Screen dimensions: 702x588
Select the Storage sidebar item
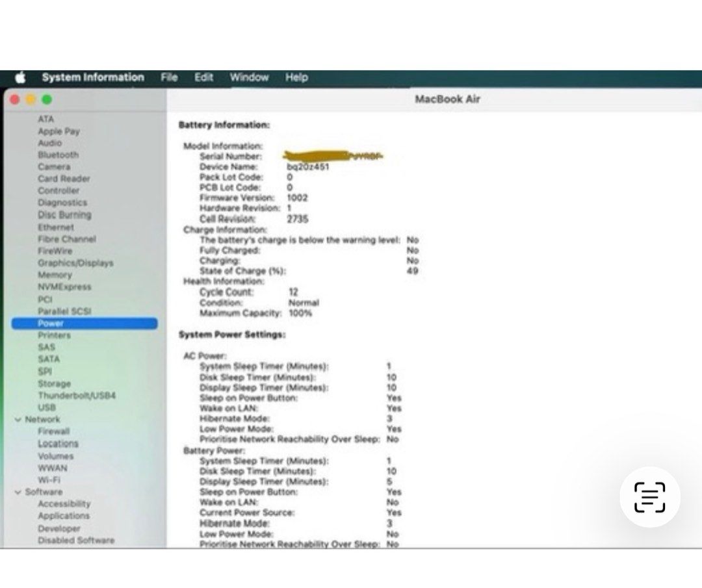[54, 384]
